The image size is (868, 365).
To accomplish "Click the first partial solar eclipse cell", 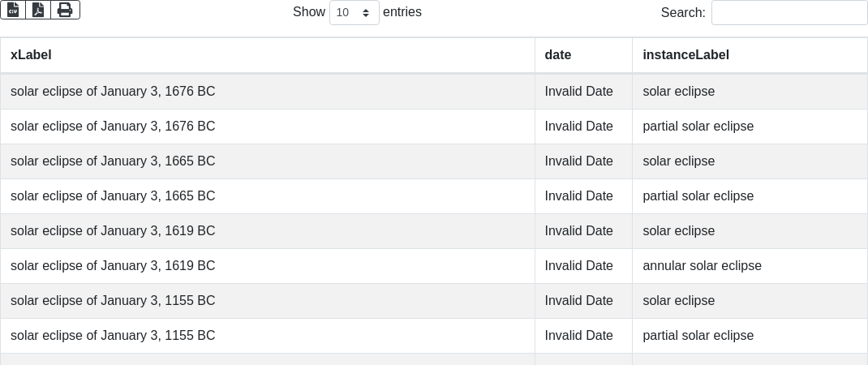I will [698, 127].
